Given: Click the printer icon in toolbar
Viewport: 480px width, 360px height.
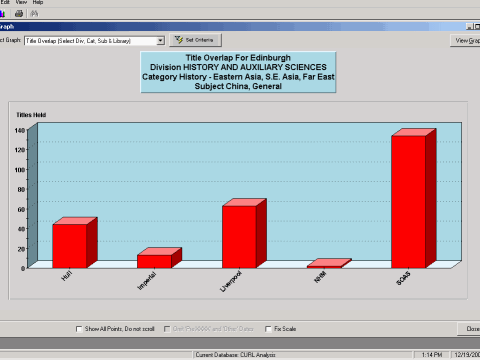Looking at the screenshot, I should point(19,14).
